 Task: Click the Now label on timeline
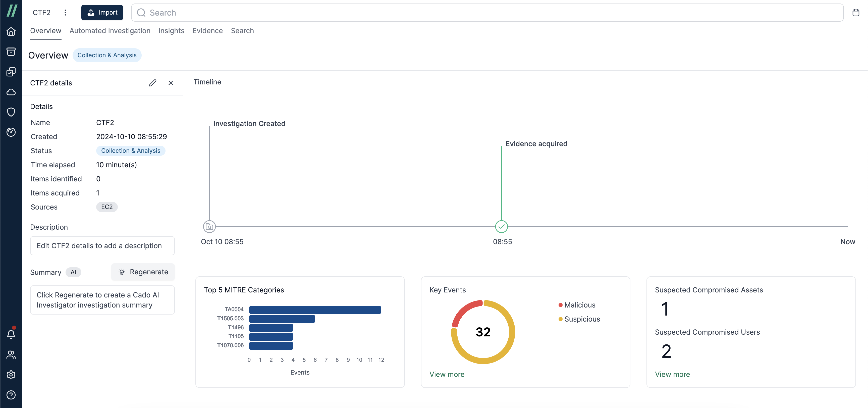tap(847, 242)
